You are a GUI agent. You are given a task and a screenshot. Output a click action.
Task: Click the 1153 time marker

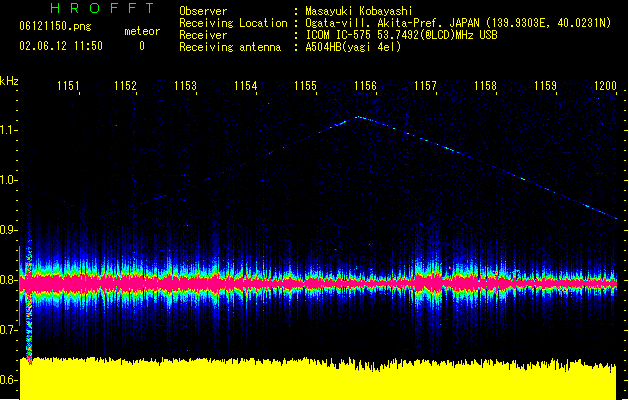(185, 86)
